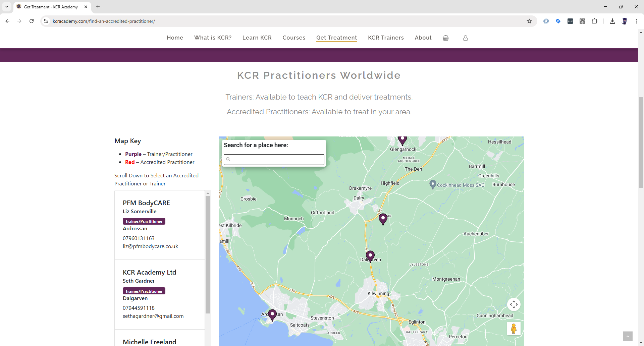Open Get Treatment menu item
This screenshot has width=644, height=346.
pyautogui.click(x=336, y=38)
